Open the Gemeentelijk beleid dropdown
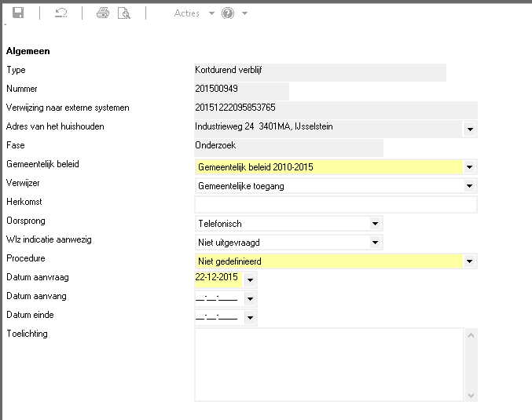532x420 pixels. (x=470, y=167)
